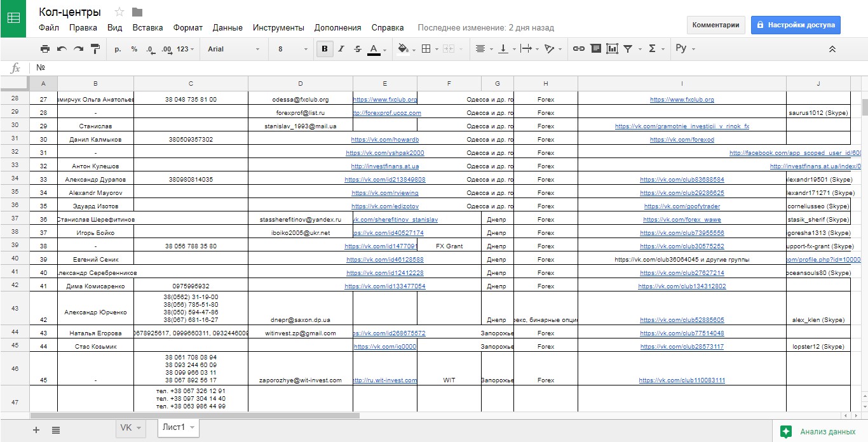The width and height of the screenshot is (868, 442).
Task: Star this spreadsheet
Action: [119, 12]
